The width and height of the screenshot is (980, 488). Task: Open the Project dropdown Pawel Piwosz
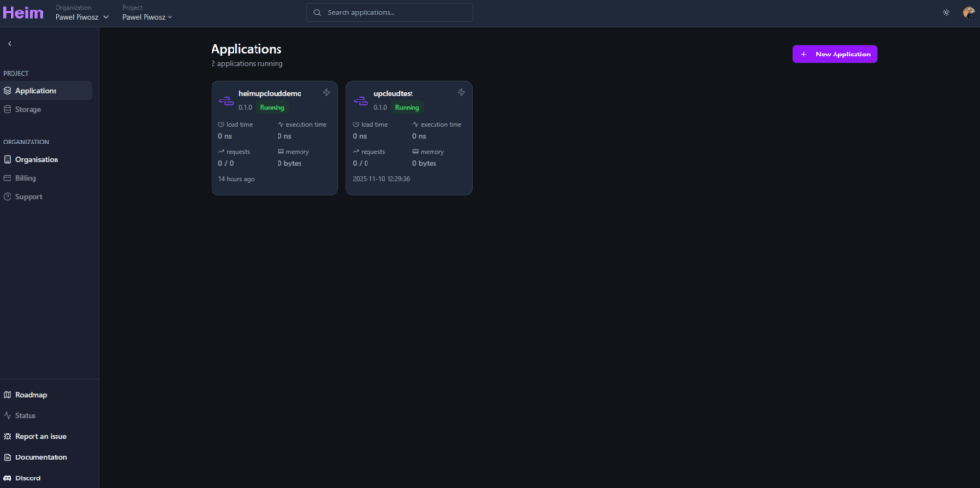(x=147, y=17)
